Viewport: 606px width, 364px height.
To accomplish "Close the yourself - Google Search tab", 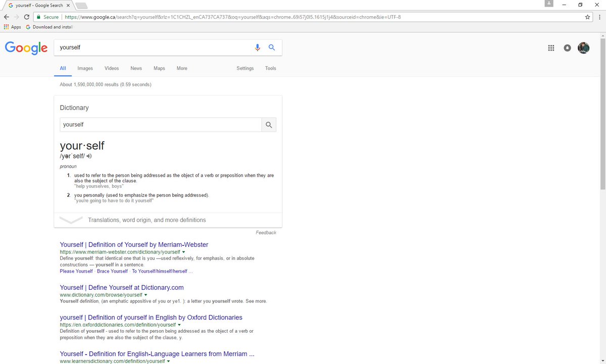I will click(68, 5).
